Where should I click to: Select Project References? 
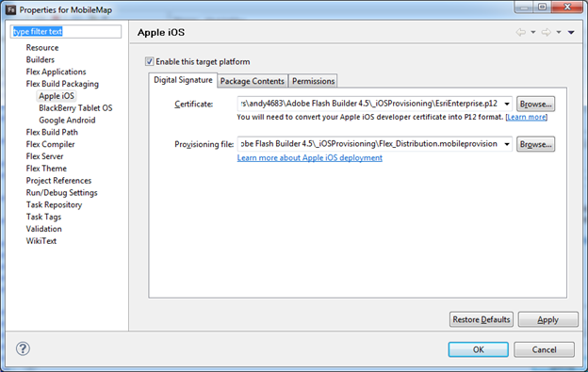click(x=58, y=181)
